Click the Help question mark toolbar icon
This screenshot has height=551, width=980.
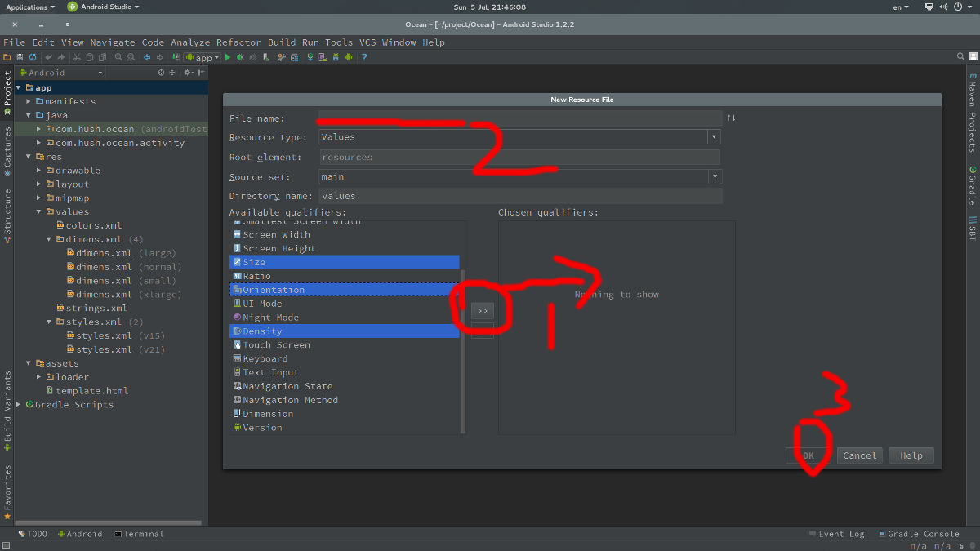pos(364,57)
